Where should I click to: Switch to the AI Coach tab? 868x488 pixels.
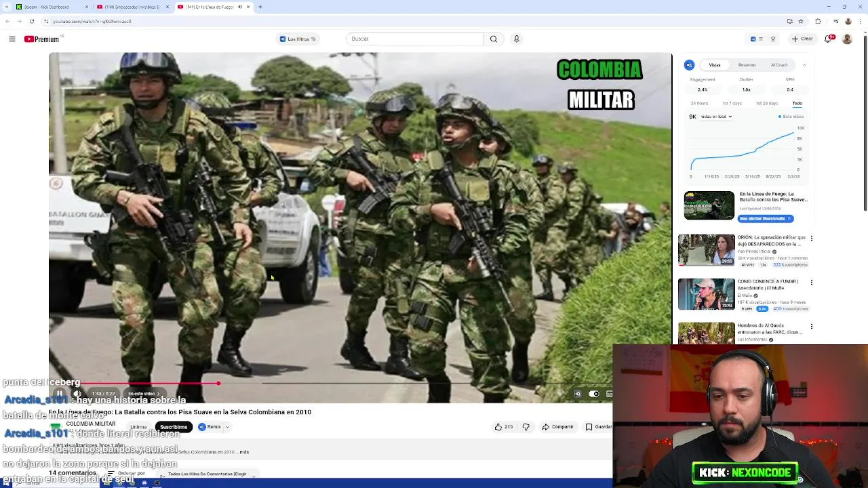[x=779, y=65]
